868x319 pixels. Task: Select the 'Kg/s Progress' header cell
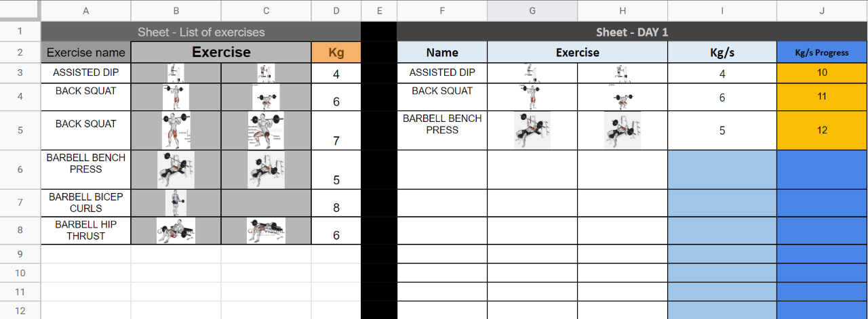(822, 52)
